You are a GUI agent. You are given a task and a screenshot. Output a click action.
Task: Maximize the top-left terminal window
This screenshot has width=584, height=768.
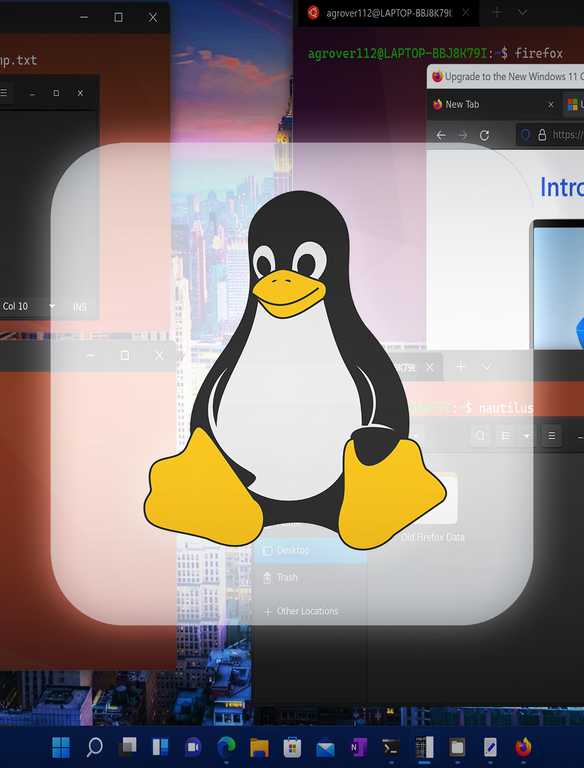coord(118,17)
